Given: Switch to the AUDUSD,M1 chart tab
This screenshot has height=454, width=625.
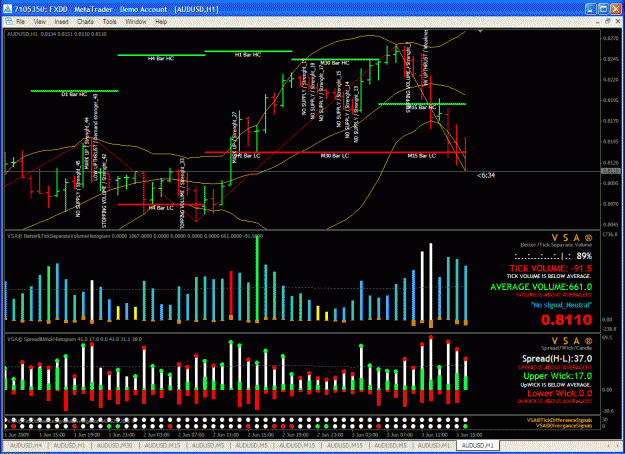Looking at the screenshot, I should coord(434,445).
